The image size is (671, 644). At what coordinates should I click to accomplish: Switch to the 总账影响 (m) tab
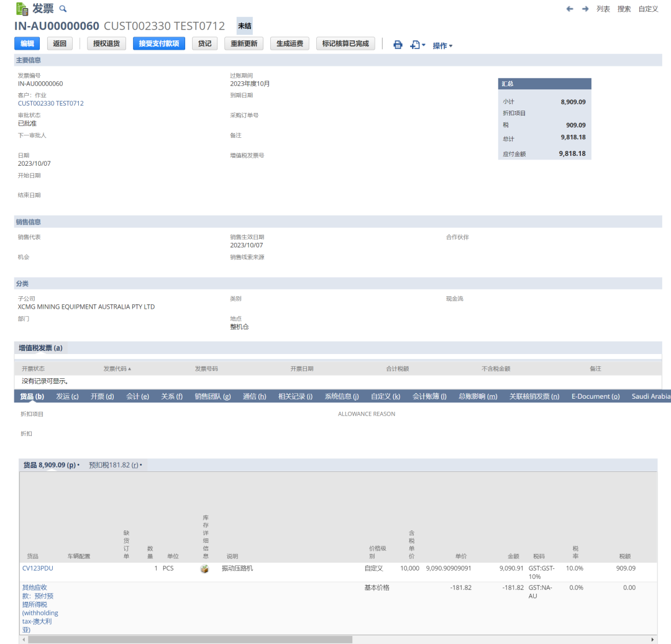(478, 396)
